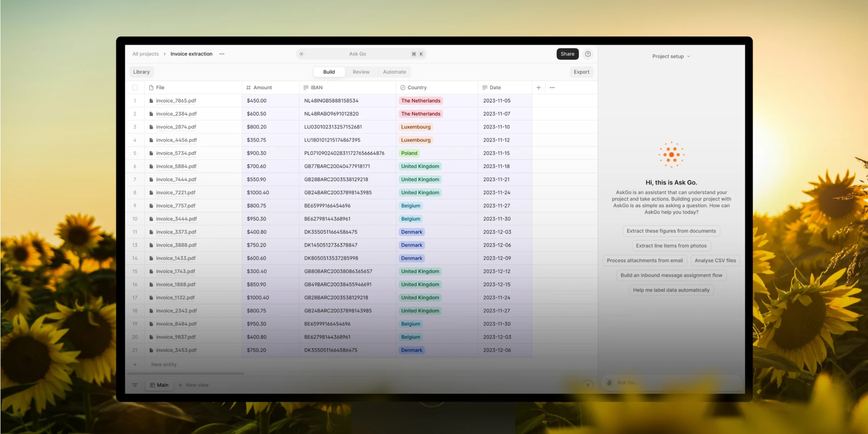Click the orange Ask Go logo

pyautogui.click(x=671, y=154)
